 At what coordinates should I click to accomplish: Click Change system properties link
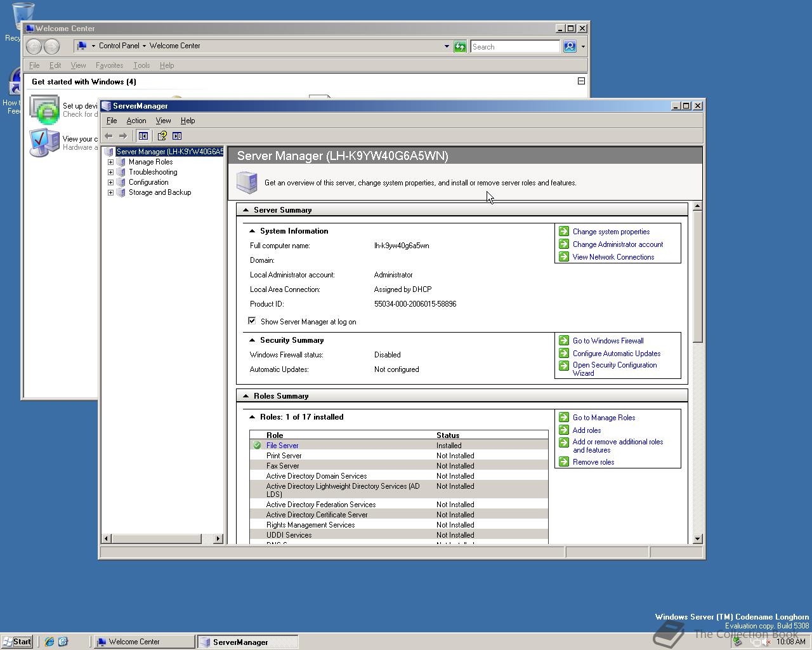point(611,232)
